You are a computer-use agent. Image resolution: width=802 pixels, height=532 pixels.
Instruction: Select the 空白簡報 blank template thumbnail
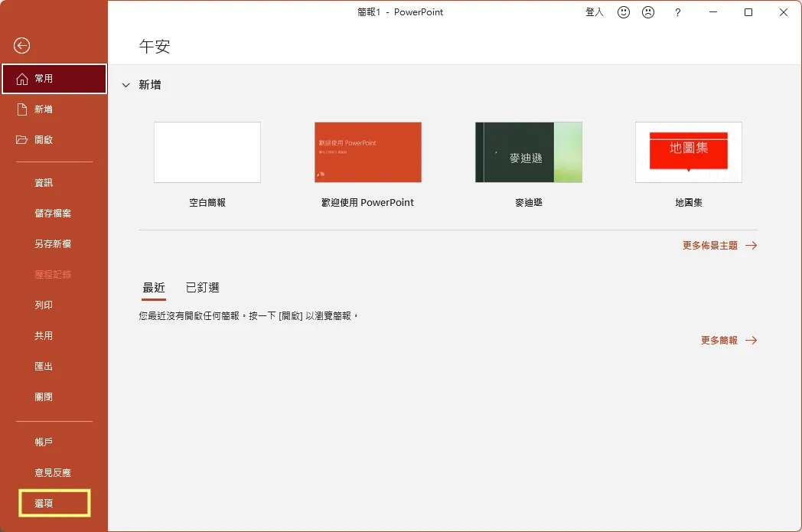click(207, 152)
